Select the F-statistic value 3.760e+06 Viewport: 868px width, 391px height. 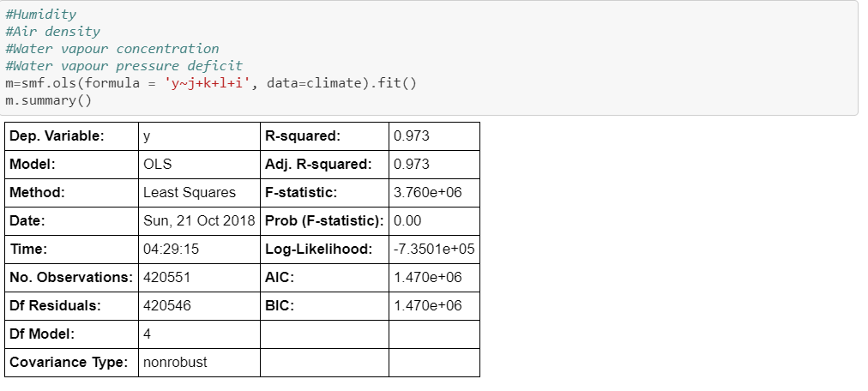coord(427,193)
